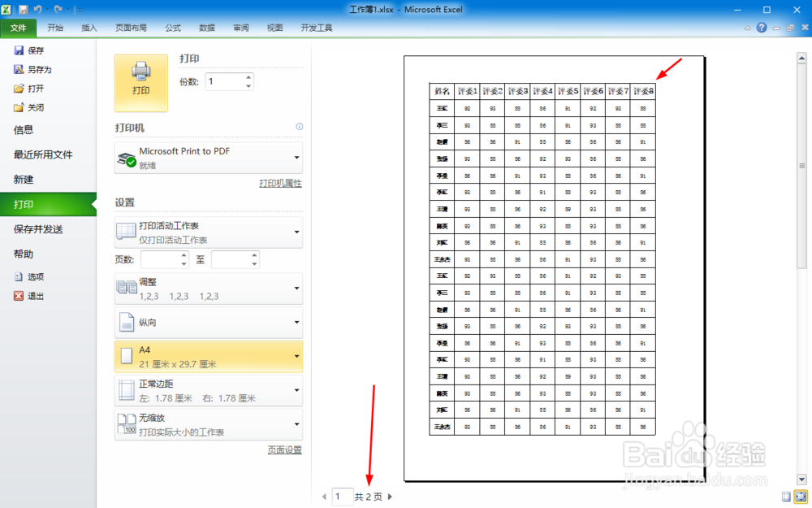Click the Undo arrow in title bar
812x508 pixels.
click(x=38, y=9)
